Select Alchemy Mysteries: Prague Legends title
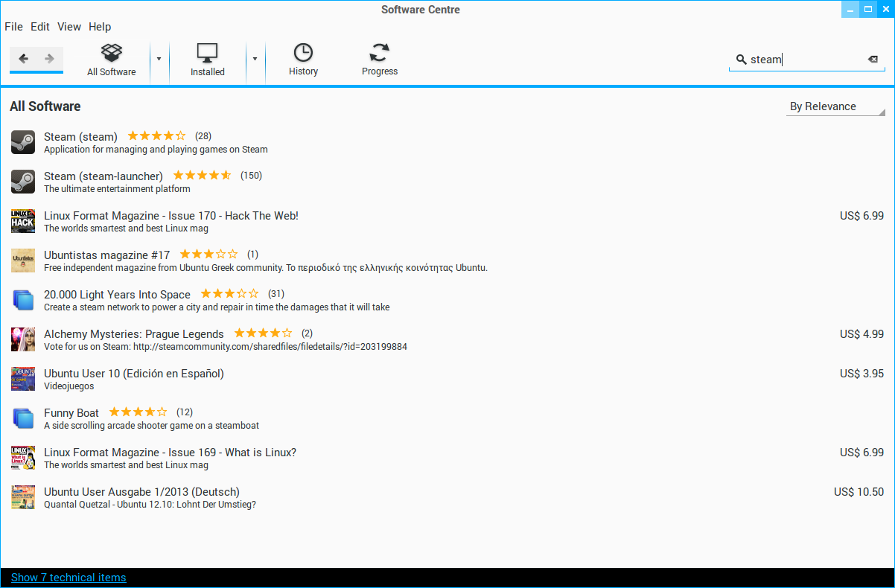The height and width of the screenshot is (588, 895). pyautogui.click(x=134, y=334)
